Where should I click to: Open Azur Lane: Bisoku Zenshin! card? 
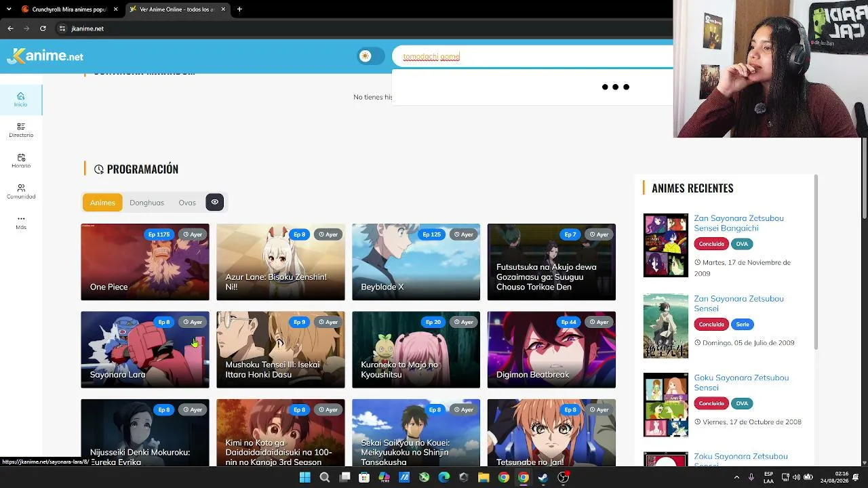pyautogui.click(x=281, y=262)
